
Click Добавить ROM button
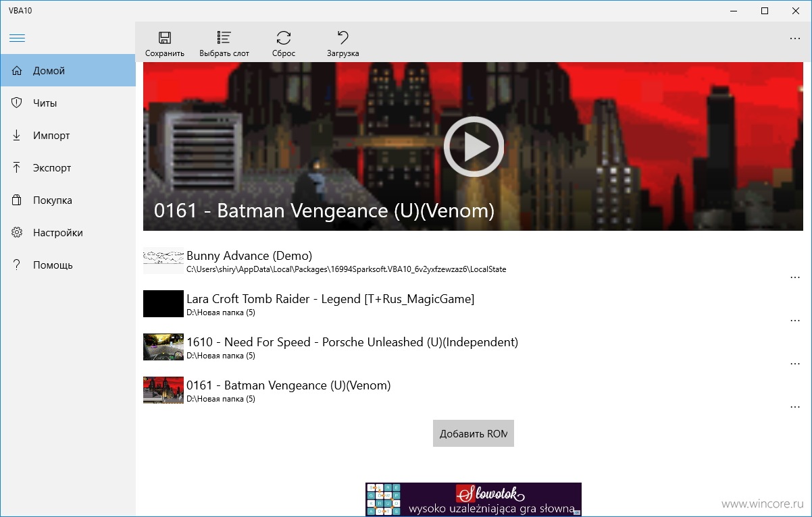tap(474, 433)
